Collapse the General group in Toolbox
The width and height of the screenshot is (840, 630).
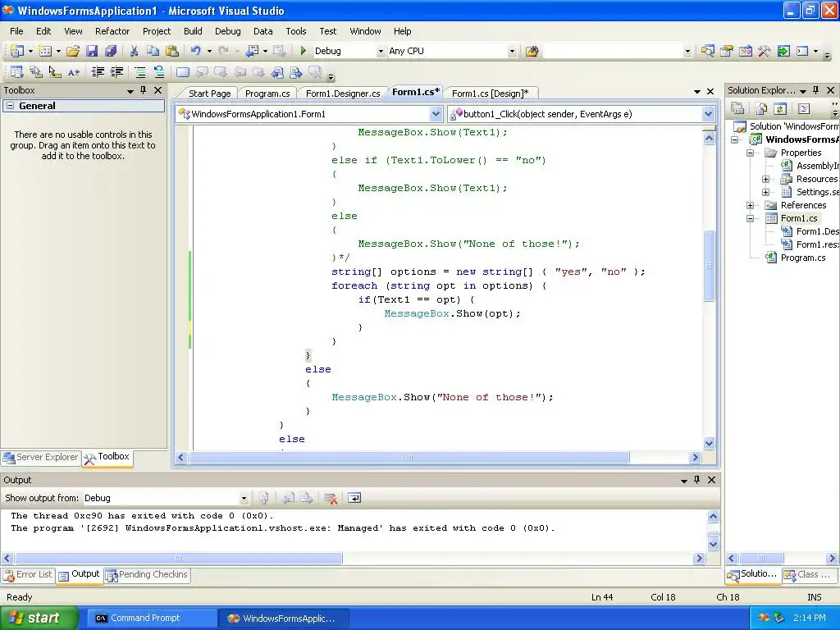coord(10,106)
